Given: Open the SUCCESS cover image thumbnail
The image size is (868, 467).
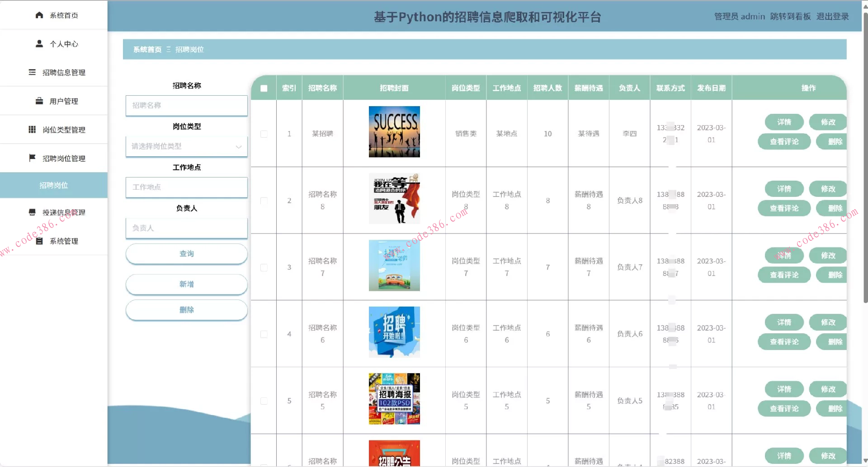Looking at the screenshot, I should tap(394, 132).
